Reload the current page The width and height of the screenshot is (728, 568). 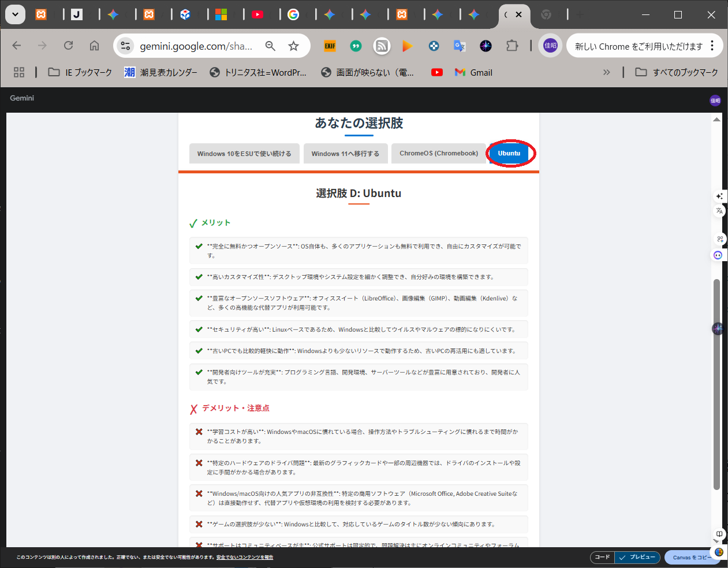coord(68,46)
